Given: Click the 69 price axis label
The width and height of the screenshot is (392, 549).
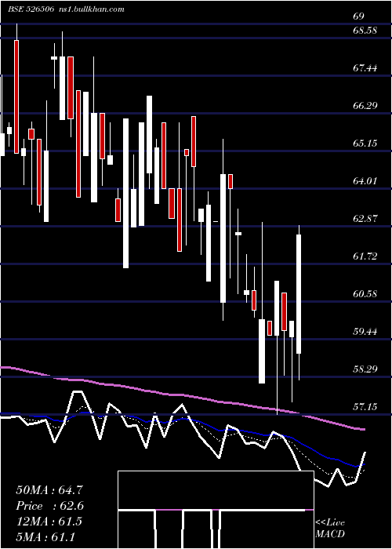Looking at the screenshot, I should tap(359, 16).
